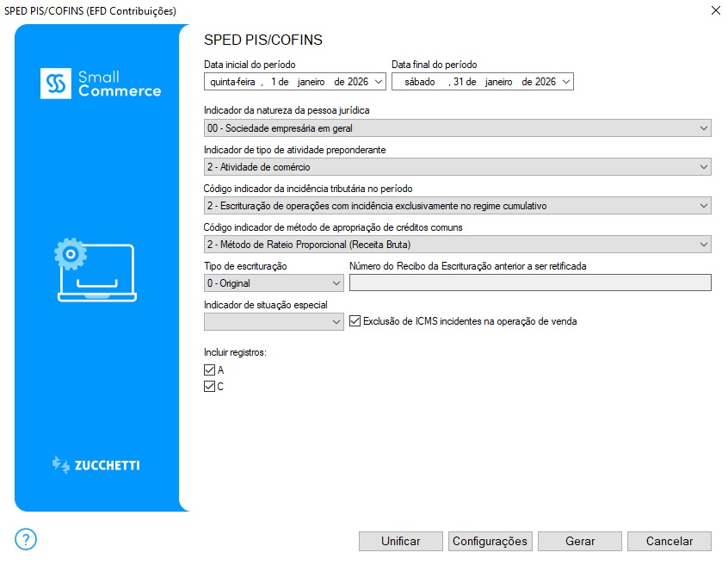
Task: Open Configurações button
Action: coord(490,541)
